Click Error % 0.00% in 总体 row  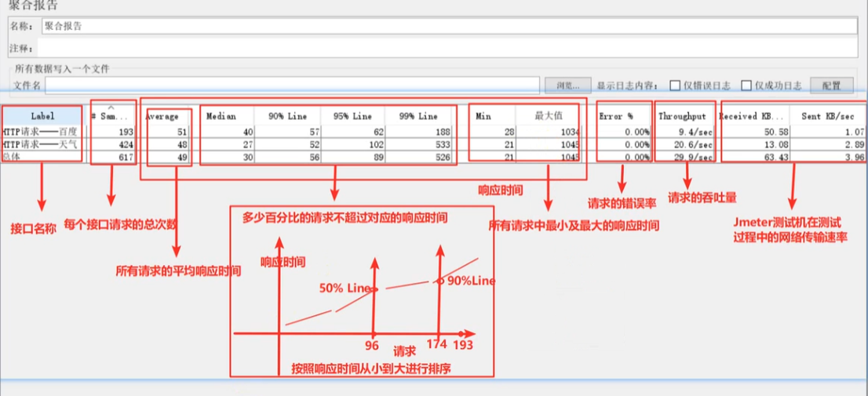click(x=637, y=158)
